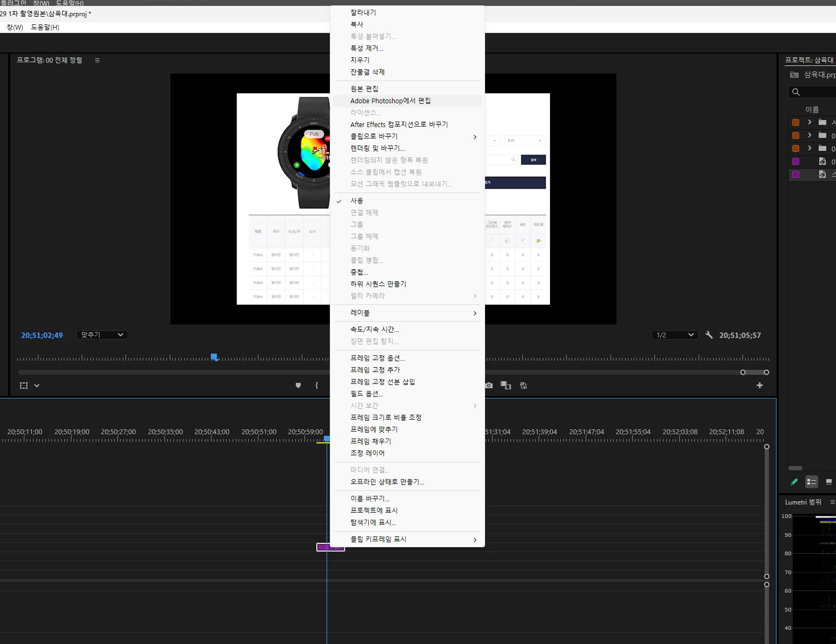Open the Program monitor panel menu icon
Screen dimensions: 836x644
[x=97, y=61]
